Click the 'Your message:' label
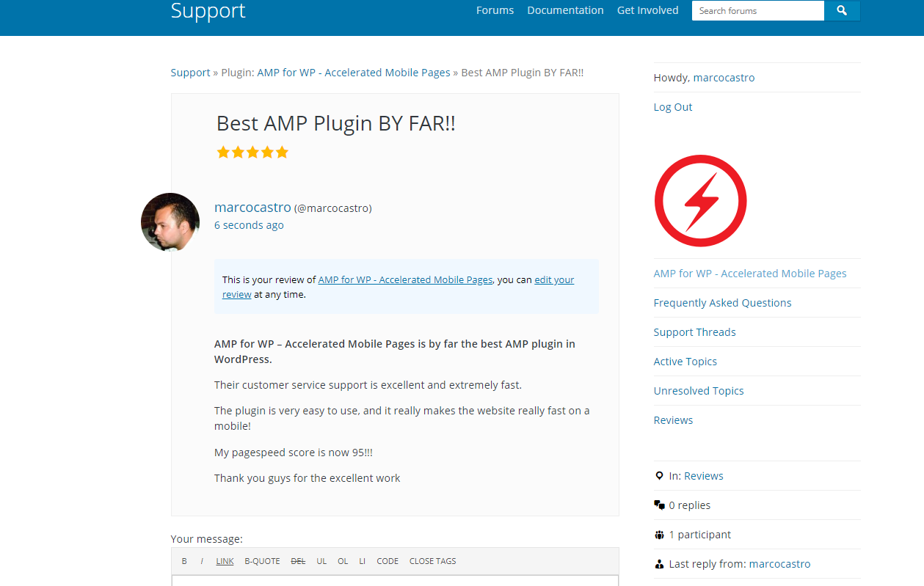 click(207, 539)
